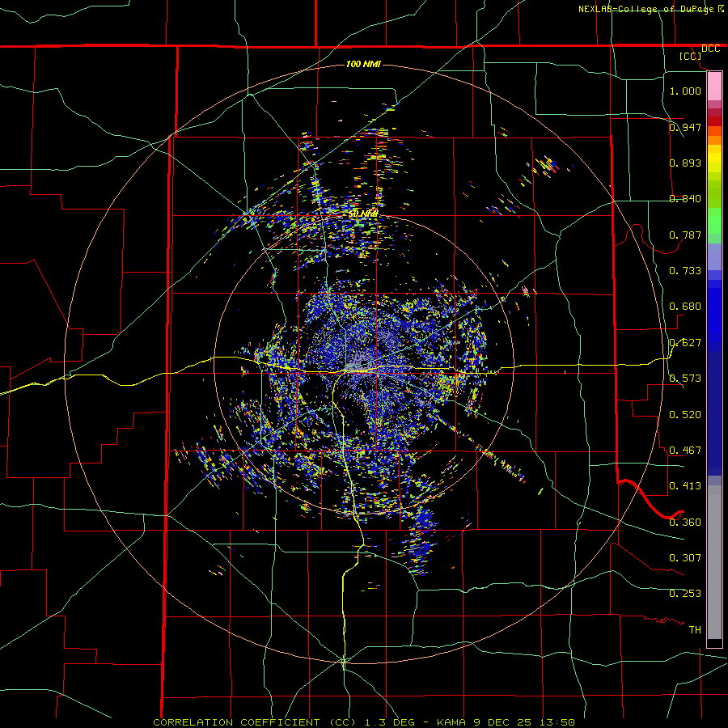728x728 pixels.
Task: Click the 100 NMI range ring label
Action: point(363,64)
